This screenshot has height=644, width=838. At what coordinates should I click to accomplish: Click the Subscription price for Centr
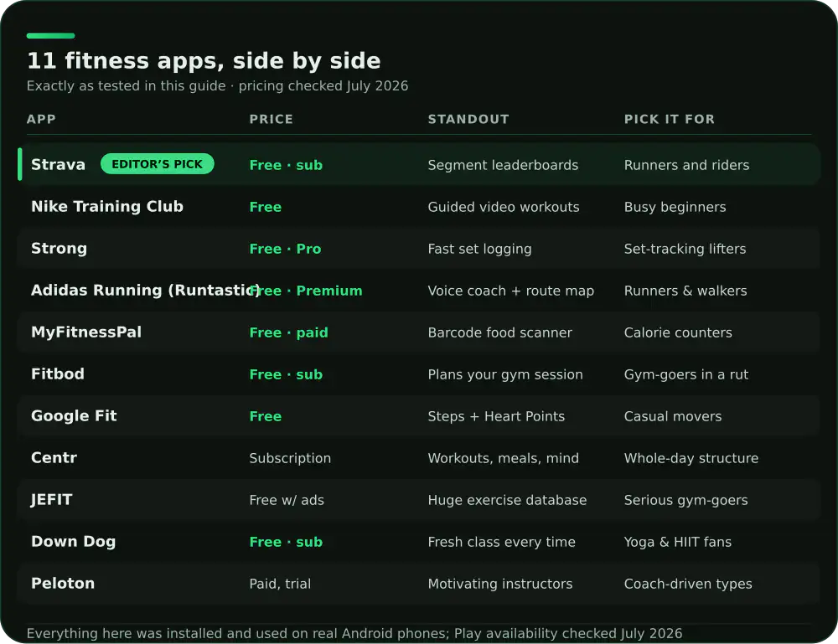tap(290, 458)
